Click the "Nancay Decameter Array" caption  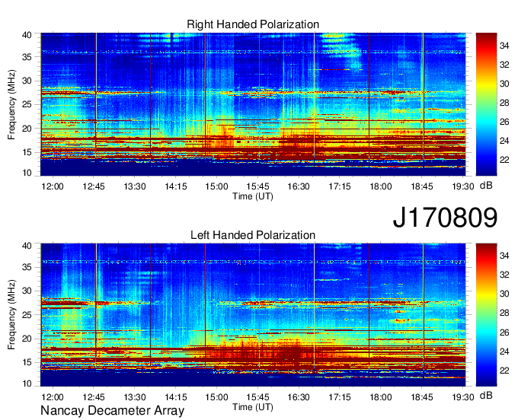(x=112, y=410)
